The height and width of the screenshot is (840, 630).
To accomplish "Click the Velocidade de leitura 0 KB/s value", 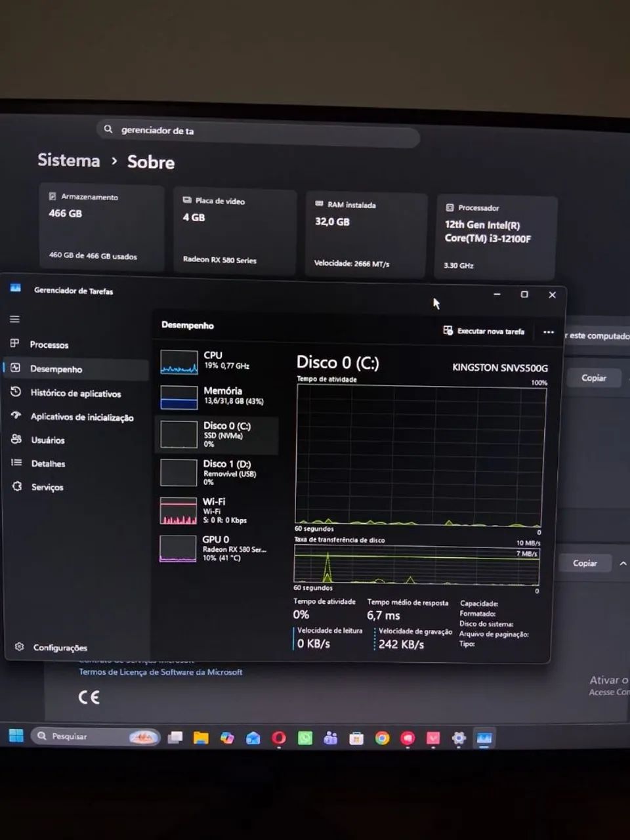I will (314, 643).
